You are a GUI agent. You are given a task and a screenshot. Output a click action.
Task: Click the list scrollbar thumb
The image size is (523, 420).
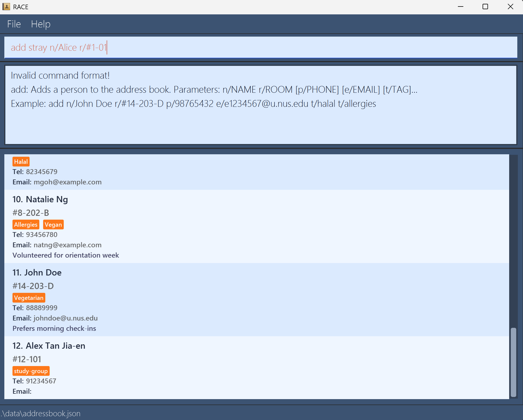[x=513, y=362]
